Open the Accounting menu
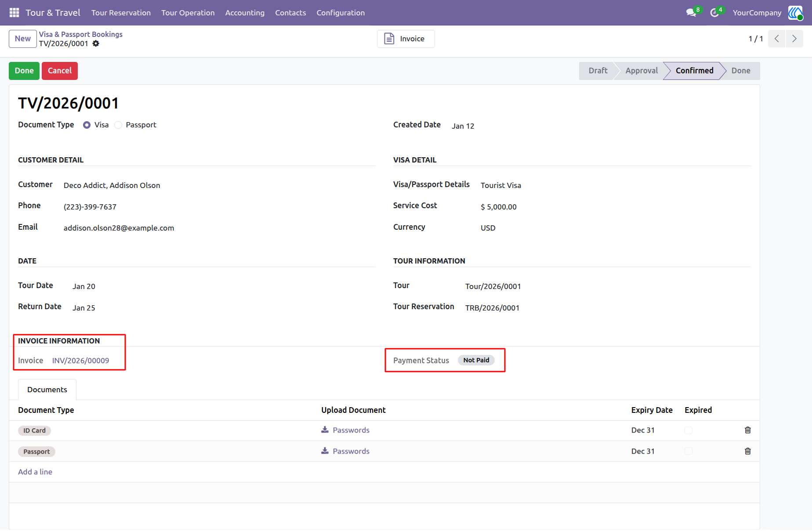This screenshot has height=531, width=812. point(245,13)
